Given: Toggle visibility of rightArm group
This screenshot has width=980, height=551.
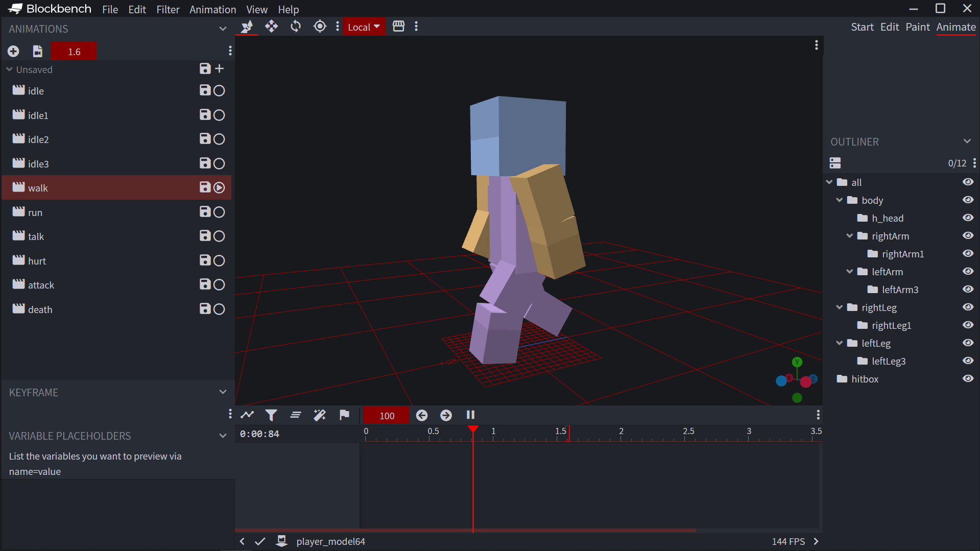Looking at the screenshot, I should tap(968, 235).
